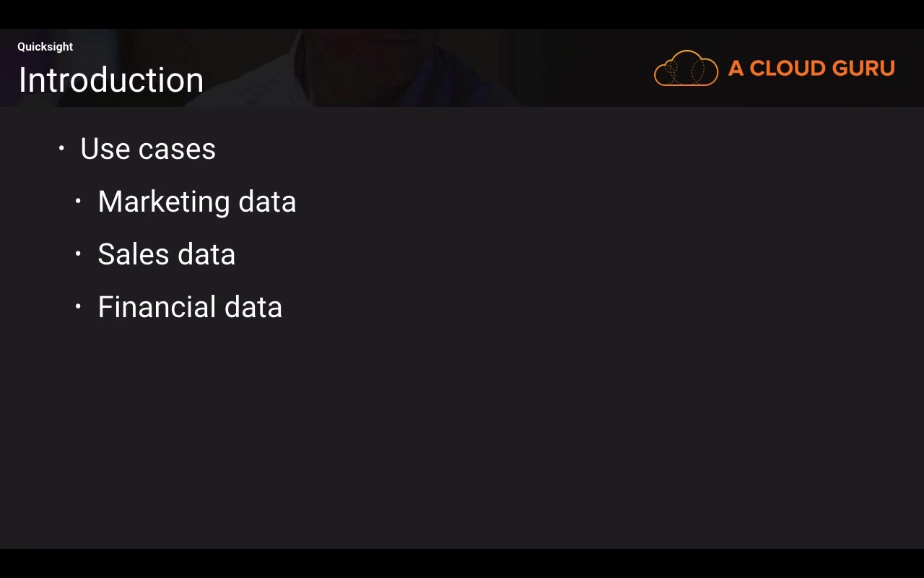924x578 pixels.
Task: Click the black letterbox bar above the slide
Action: (462, 14)
